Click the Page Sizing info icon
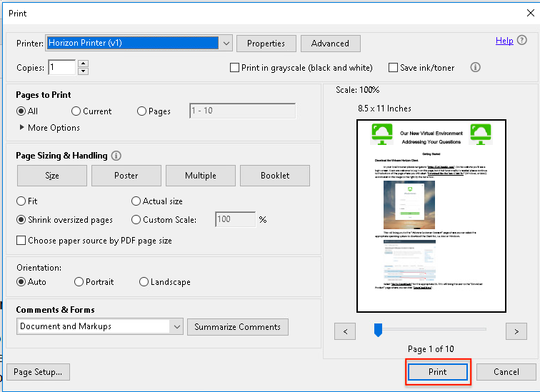The image size is (540, 392). coord(116,156)
